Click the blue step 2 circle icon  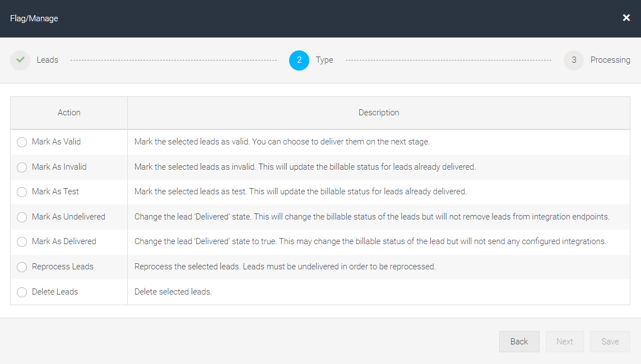pyautogui.click(x=299, y=60)
